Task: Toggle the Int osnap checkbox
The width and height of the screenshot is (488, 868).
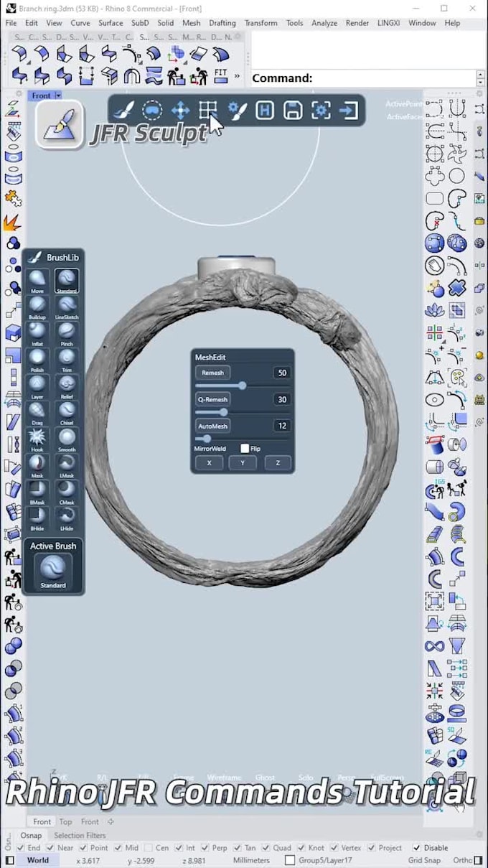Action: point(178,848)
